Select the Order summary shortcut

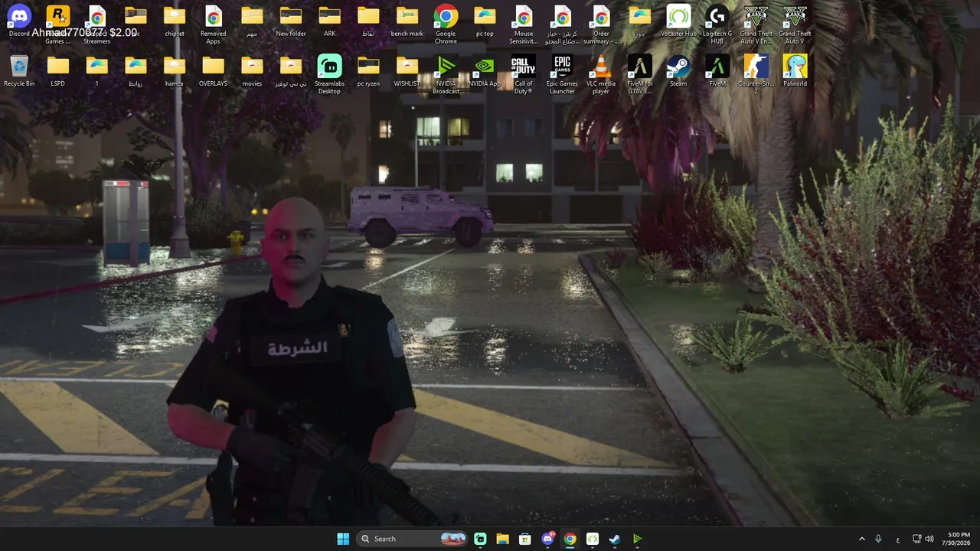(601, 24)
